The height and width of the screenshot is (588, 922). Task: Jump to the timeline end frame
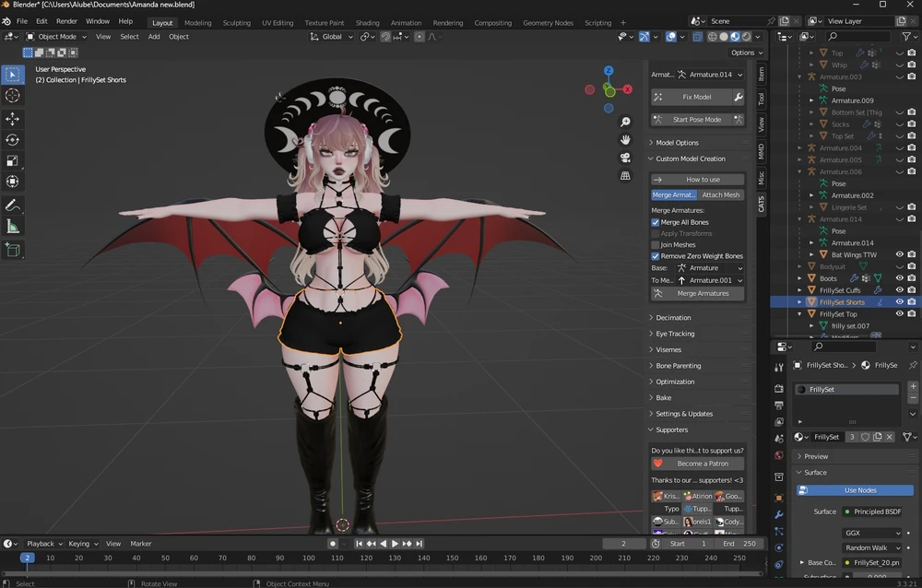click(420, 544)
